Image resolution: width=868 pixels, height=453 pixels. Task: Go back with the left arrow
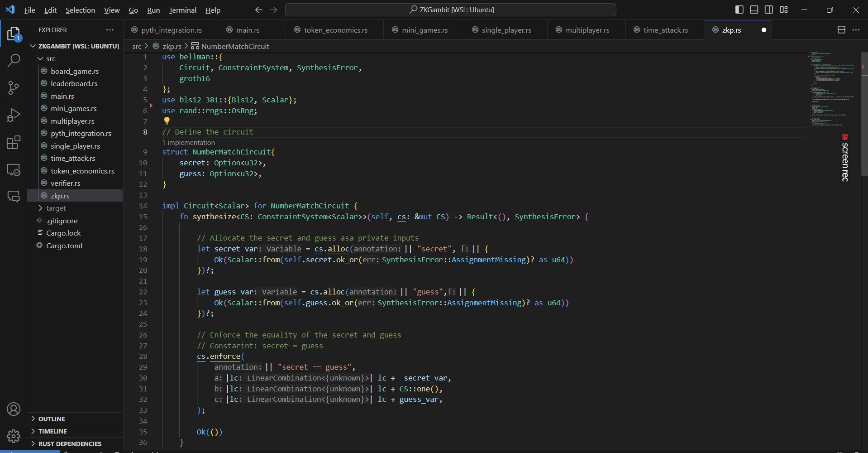(x=258, y=10)
